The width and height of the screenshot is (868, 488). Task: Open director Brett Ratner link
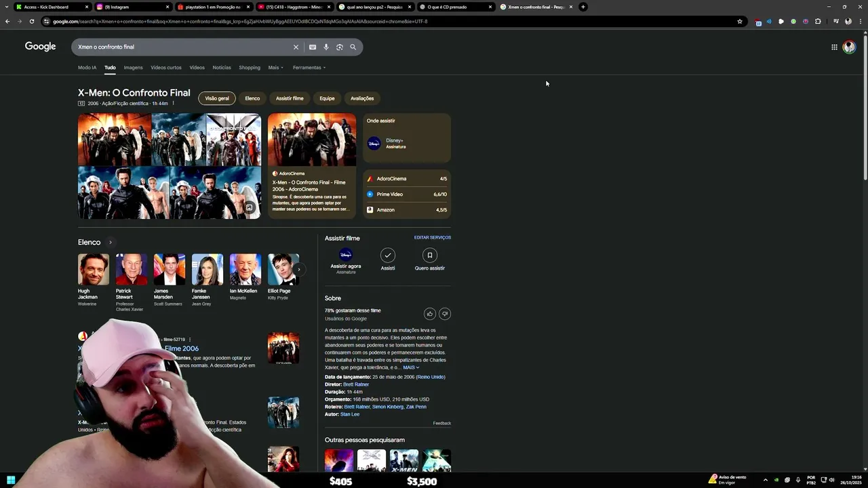[356, 384]
